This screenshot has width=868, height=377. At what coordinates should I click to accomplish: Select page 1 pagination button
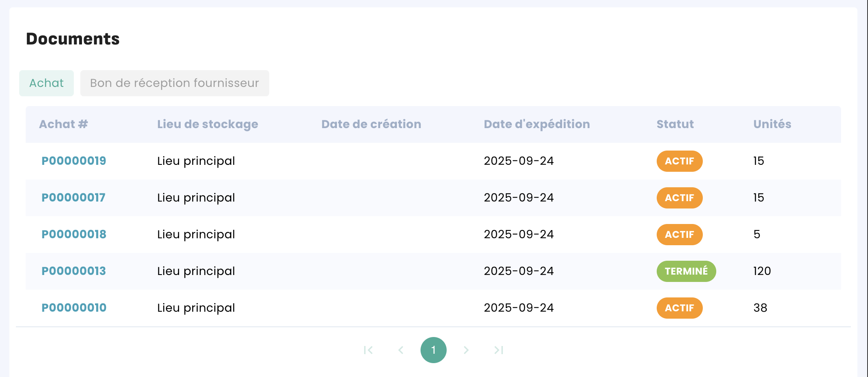click(433, 350)
